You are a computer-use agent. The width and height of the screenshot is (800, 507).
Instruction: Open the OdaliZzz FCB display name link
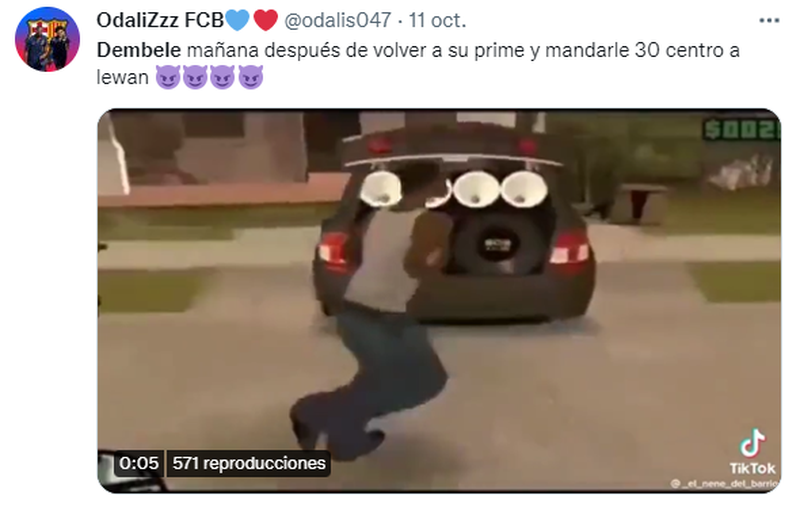click(160, 20)
